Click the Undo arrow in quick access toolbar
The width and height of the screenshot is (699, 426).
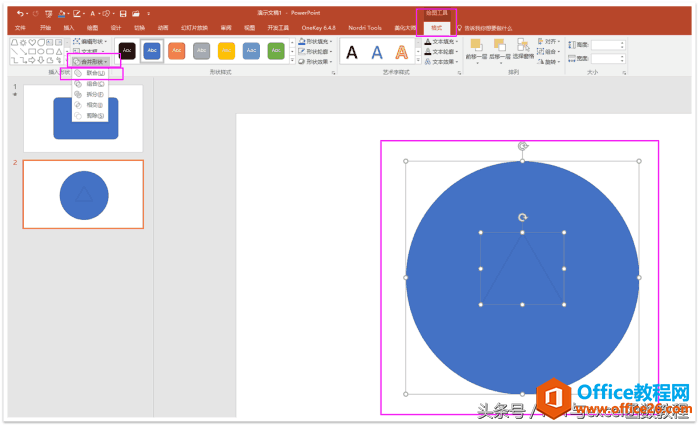[x=20, y=13]
